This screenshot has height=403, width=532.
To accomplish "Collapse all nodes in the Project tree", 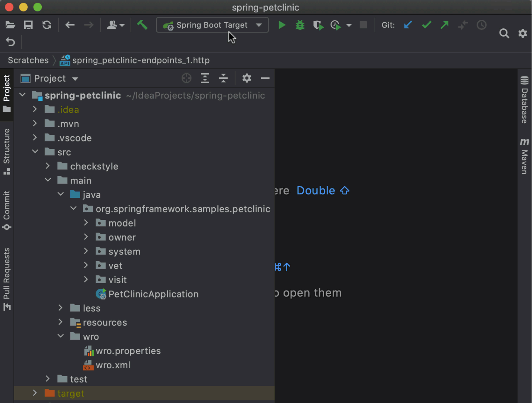I will (x=223, y=78).
